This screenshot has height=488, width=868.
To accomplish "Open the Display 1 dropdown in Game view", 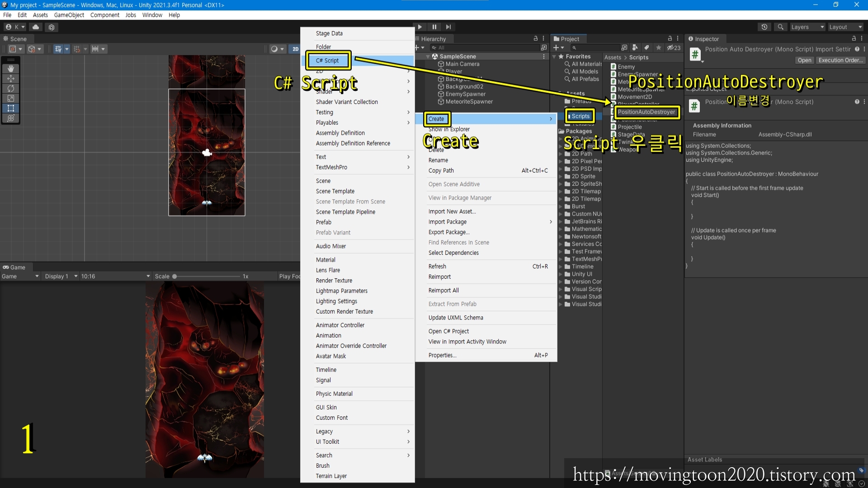I will [x=61, y=276].
